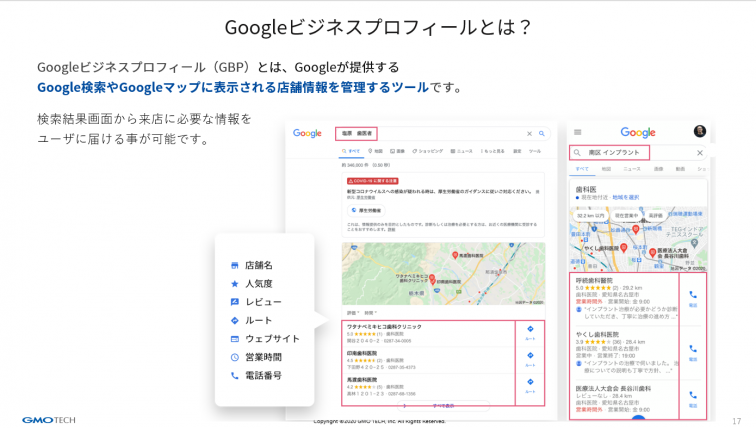756x428 pixels.
Task: Clear the 南区 インプラント search with X
Action: pos(699,153)
